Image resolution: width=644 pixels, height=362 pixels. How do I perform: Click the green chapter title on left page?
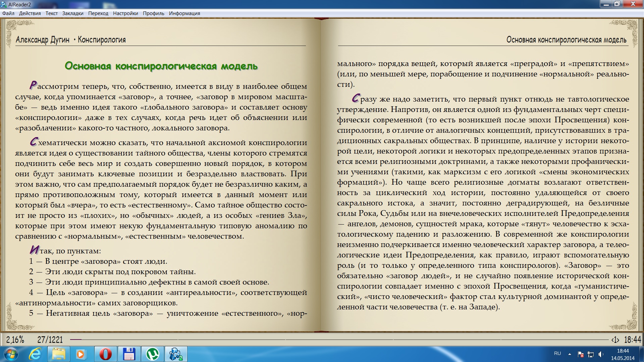[161, 66]
